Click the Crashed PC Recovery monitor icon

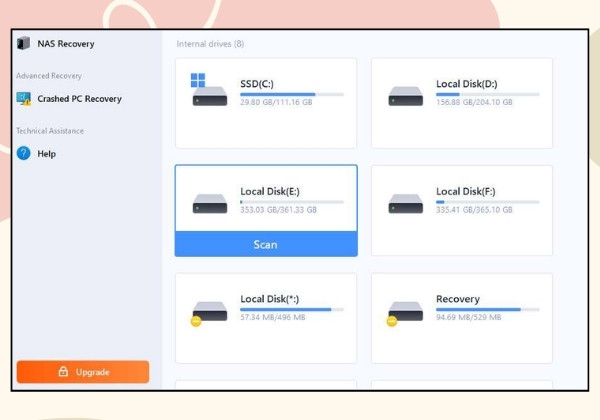pyautogui.click(x=24, y=99)
